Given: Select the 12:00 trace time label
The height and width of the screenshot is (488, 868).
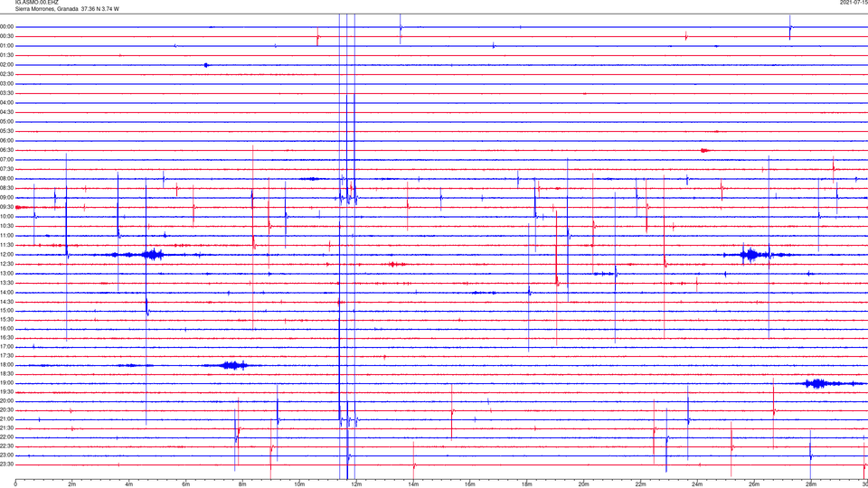Looking at the screenshot, I should (x=7, y=255).
